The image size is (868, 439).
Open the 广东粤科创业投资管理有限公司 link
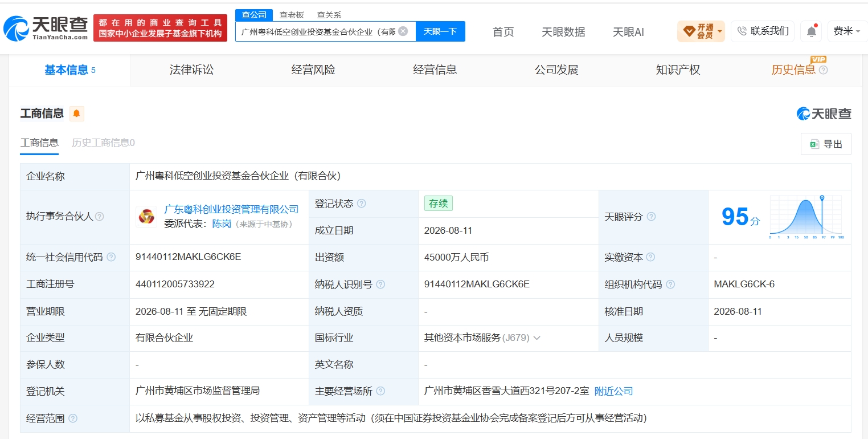pyautogui.click(x=231, y=209)
